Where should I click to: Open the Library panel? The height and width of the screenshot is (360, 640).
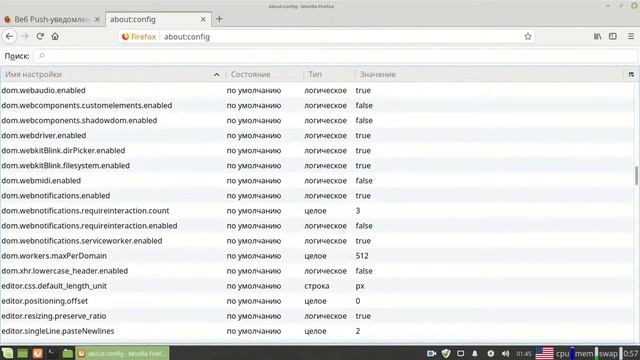tap(598, 36)
